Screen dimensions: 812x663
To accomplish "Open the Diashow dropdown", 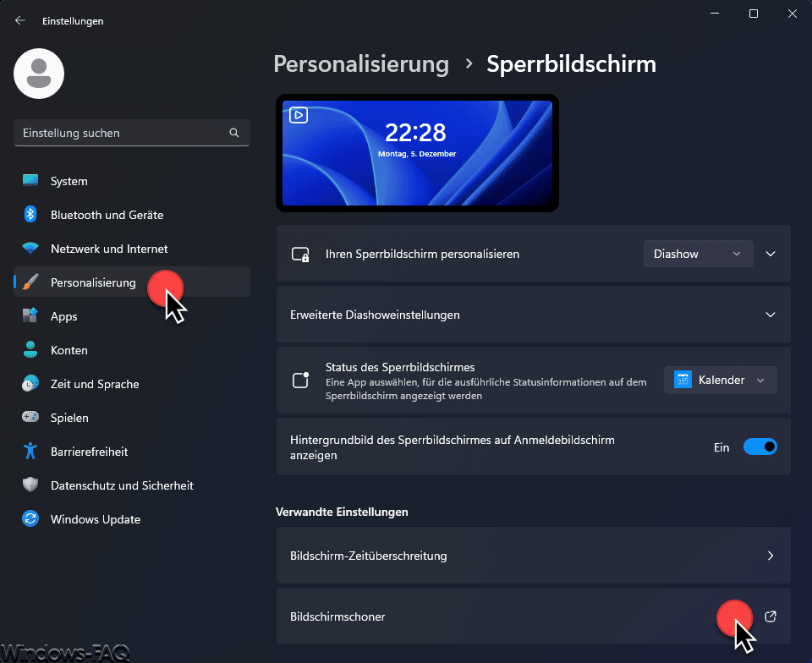I will click(698, 254).
